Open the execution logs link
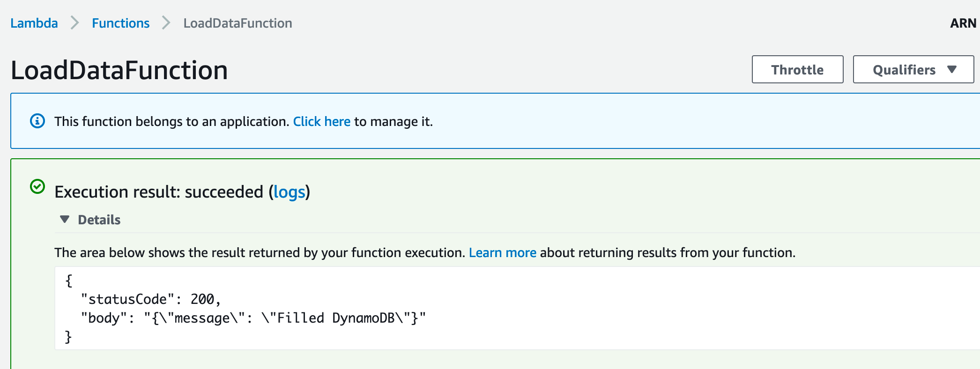Screen dimensions: 980x369 click(289, 192)
